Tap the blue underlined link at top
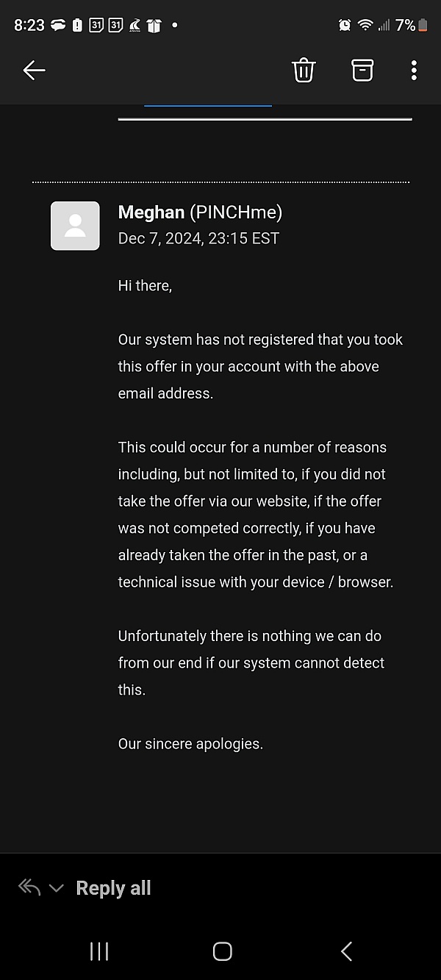The width and height of the screenshot is (441, 980). coord(208,107)
